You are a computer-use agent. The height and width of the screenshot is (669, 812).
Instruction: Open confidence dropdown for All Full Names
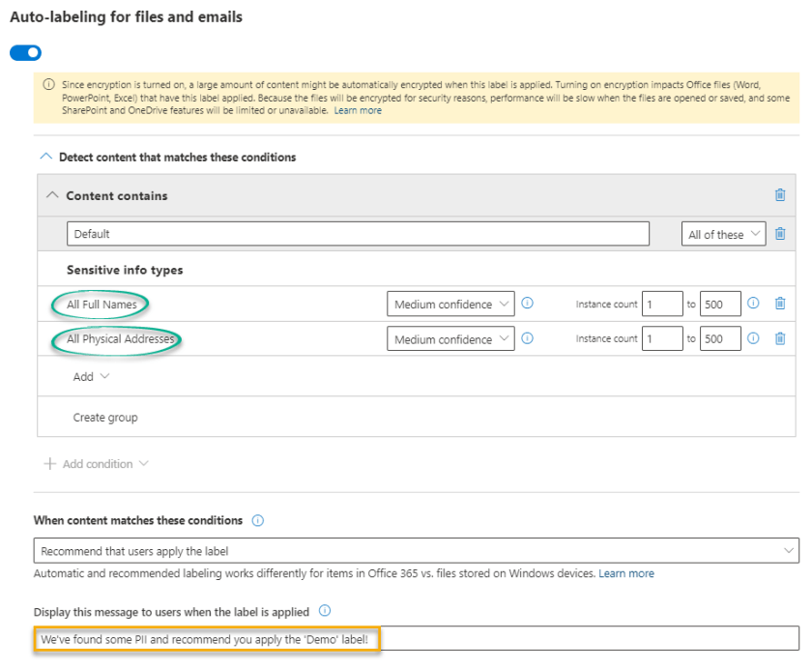[450, 305]
